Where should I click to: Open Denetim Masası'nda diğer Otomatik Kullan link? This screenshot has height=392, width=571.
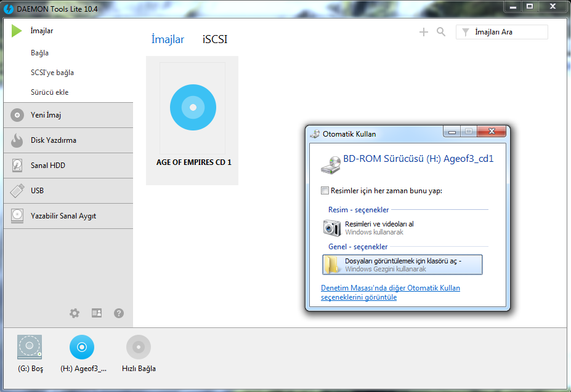tap(391, 293)
